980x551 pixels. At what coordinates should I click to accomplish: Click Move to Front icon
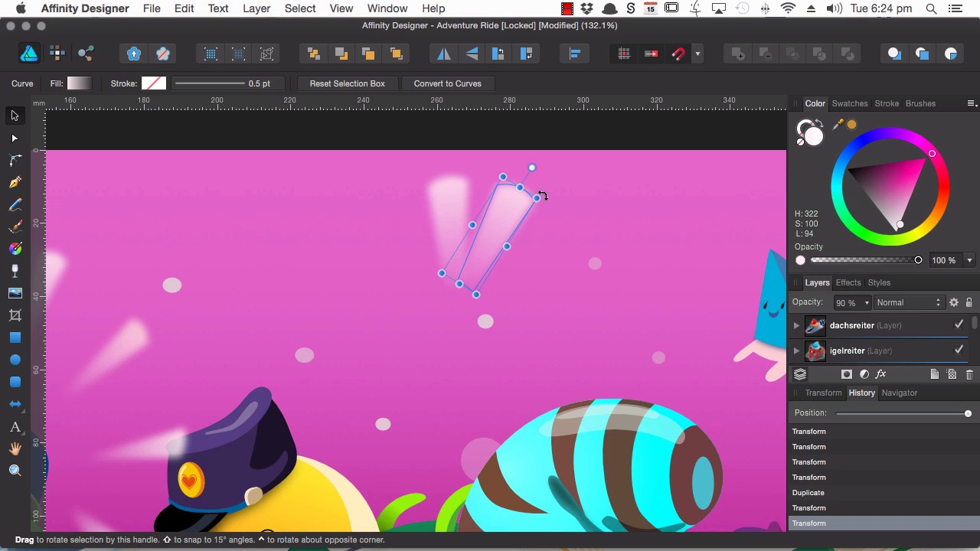[x=397, y=54]
